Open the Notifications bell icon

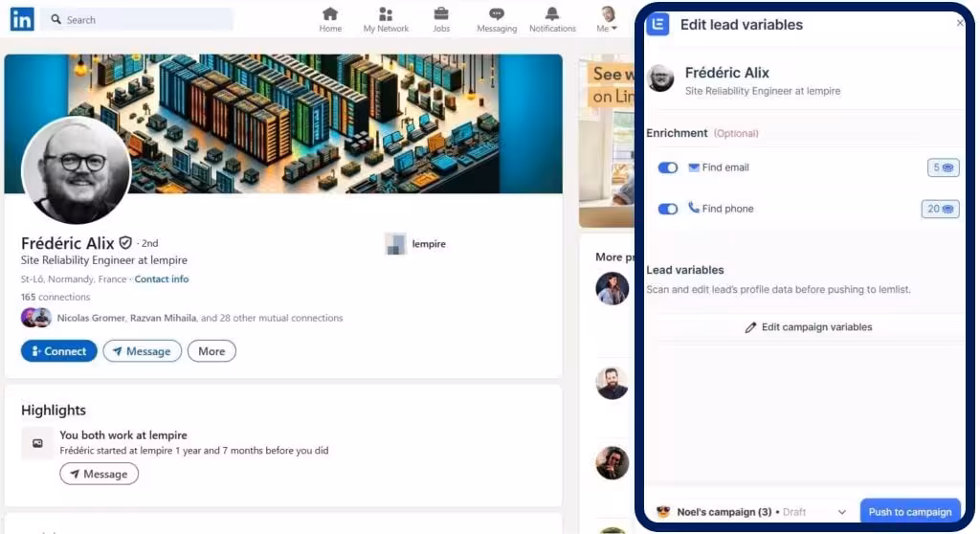552,14
